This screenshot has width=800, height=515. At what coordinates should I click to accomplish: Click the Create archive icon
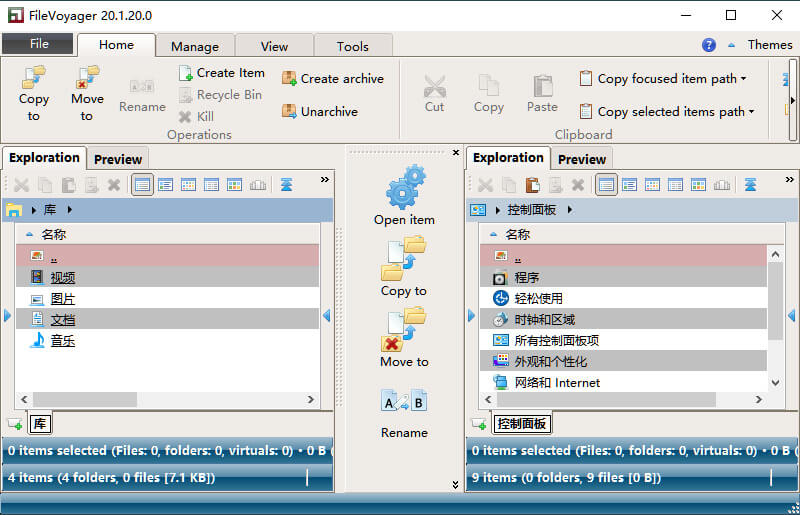(289, 79)
